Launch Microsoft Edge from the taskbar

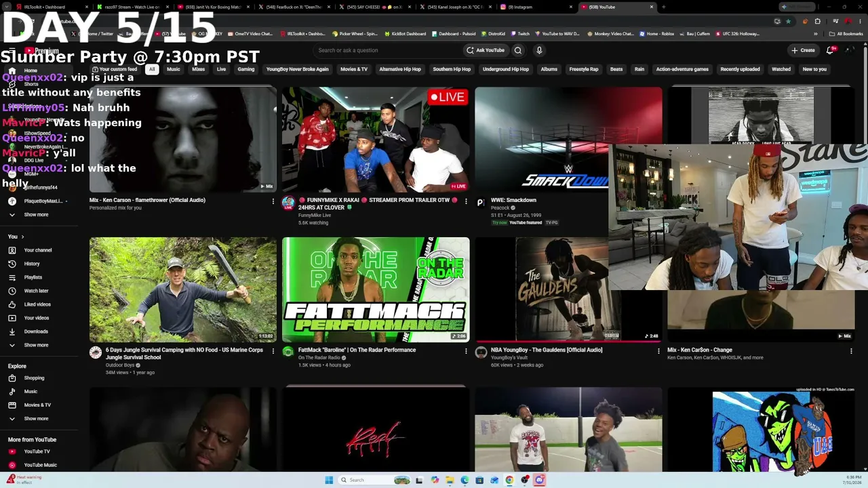(465, 480)
